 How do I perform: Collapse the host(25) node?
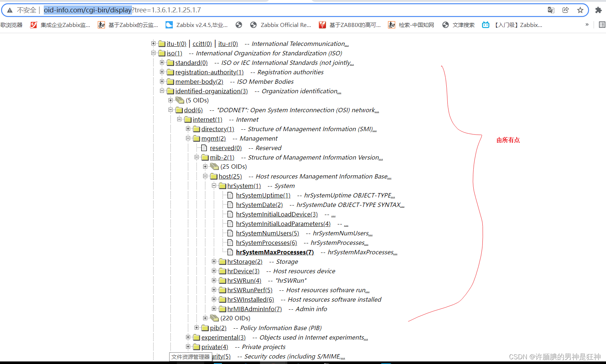click(205, 176)
